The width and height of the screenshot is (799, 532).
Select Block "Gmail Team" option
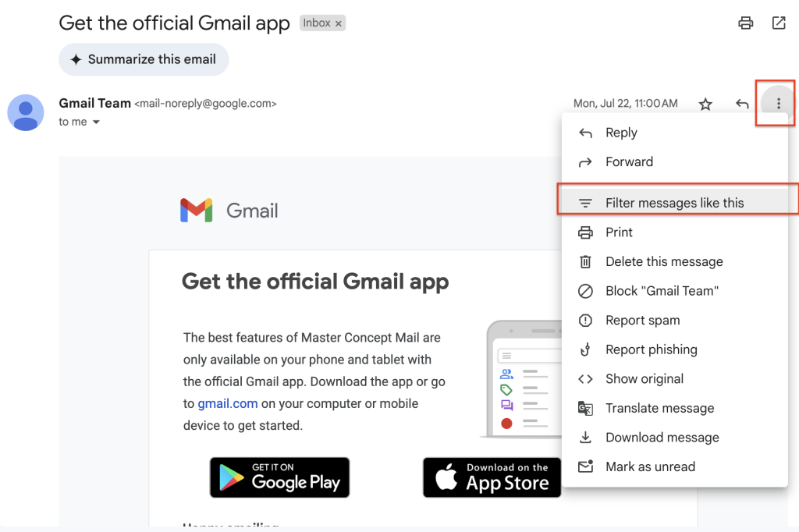(x=675, y=291)
